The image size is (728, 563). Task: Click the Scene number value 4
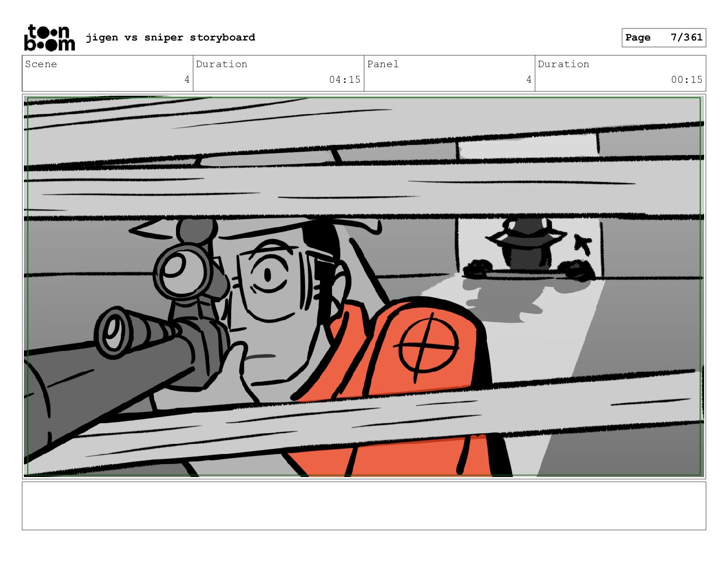[x=187, y=80]
